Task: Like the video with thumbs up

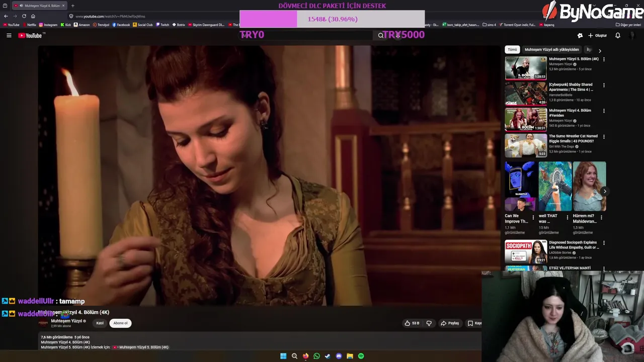Action: click(412, 323)
